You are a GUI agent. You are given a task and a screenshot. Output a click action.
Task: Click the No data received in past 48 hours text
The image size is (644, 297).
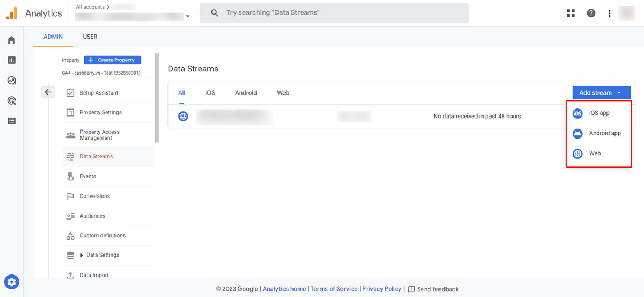click(478, 116)
